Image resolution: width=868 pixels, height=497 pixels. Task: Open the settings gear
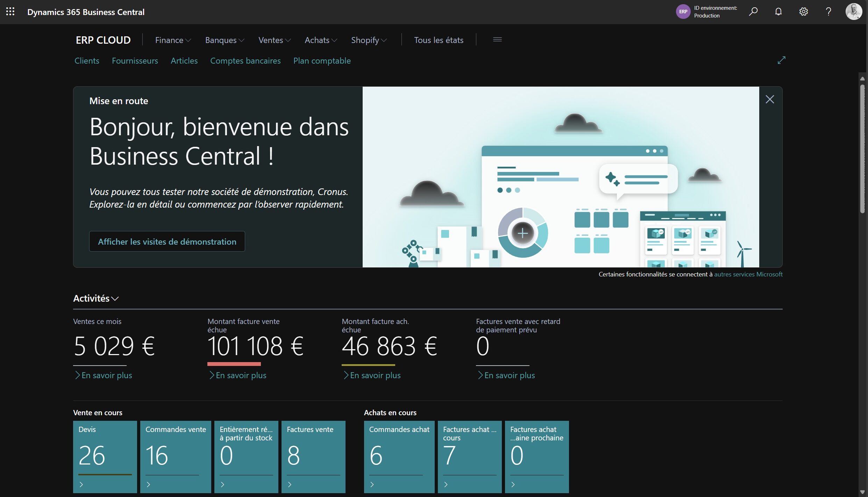804,12
